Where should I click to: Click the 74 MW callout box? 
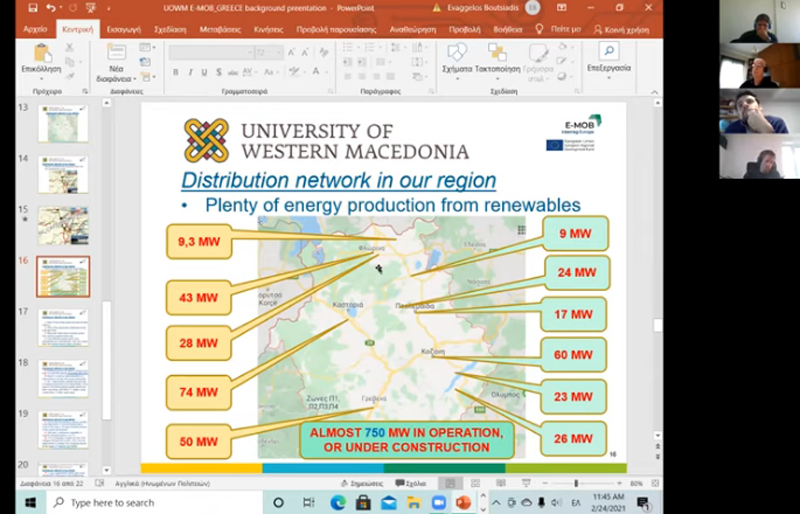(198, 393)
